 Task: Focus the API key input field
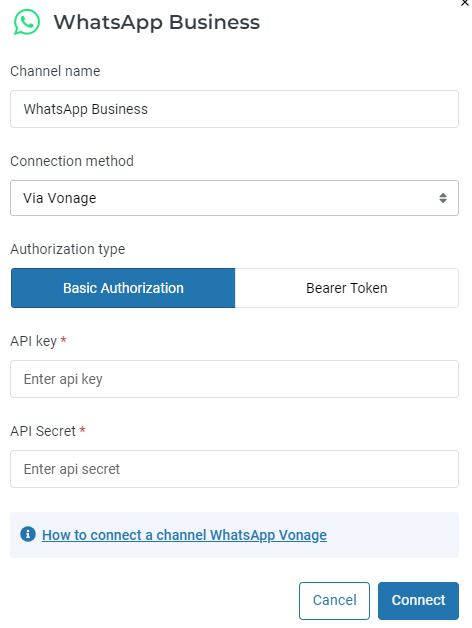[x=234, y=379]
